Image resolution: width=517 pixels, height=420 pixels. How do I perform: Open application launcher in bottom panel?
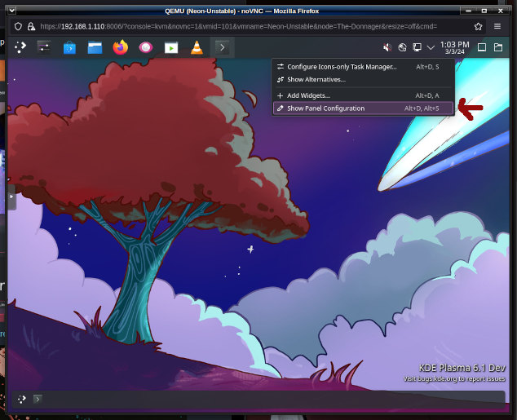click(22, 400)
